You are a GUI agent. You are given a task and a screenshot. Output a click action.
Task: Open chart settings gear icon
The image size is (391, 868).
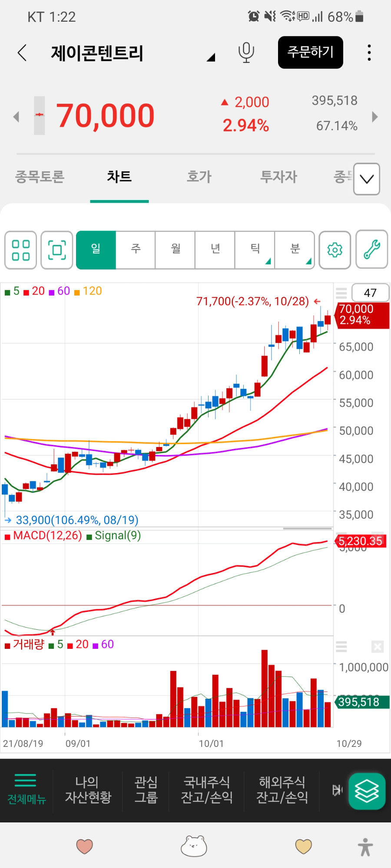pyautogui.click(x=335, y=250)
